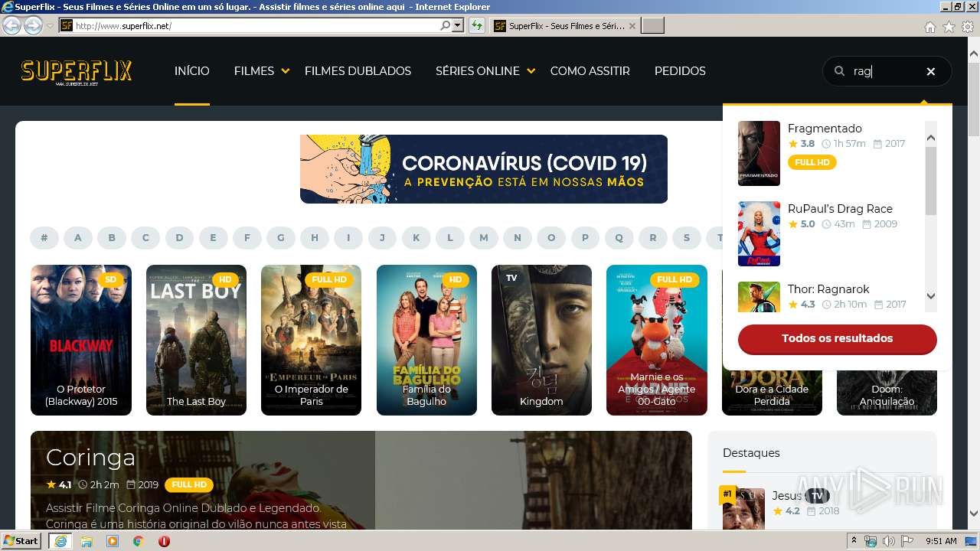Click browser Back button
Image resolution: width=980 pixels, height=551 pixels.
click(x=12, y=25)
